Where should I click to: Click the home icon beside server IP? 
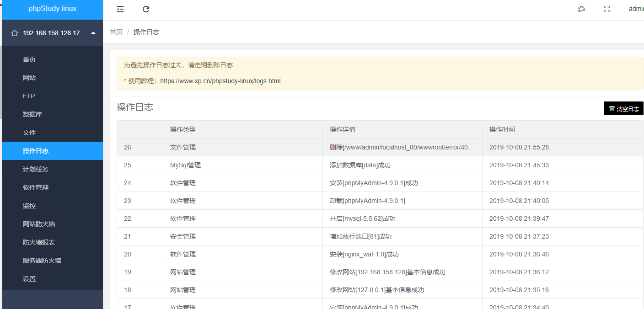click(15, 33)
